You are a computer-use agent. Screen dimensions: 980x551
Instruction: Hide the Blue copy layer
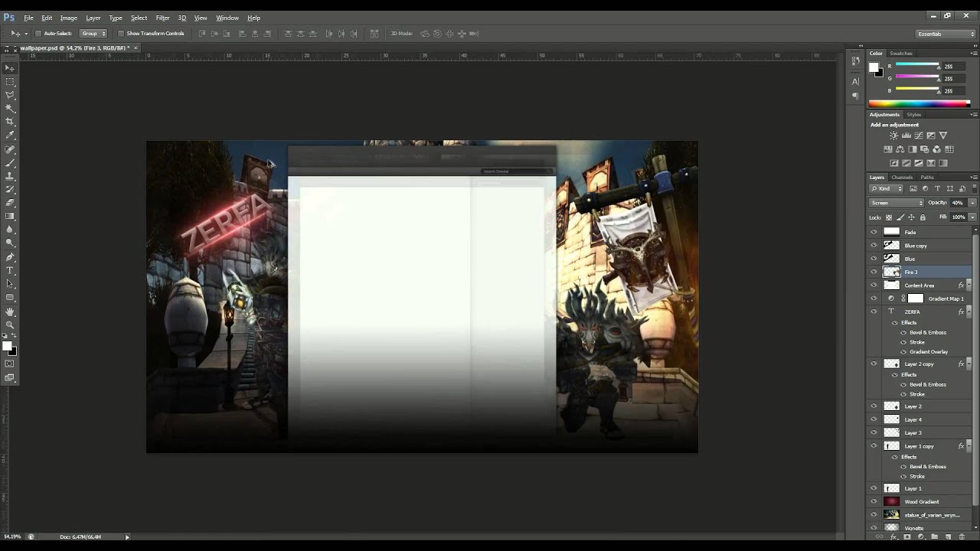click(x=874, y=246)
